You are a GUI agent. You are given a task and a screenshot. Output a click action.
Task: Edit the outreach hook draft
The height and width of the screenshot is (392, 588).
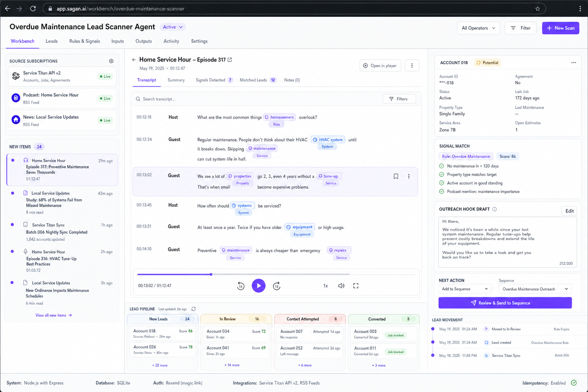569,211
